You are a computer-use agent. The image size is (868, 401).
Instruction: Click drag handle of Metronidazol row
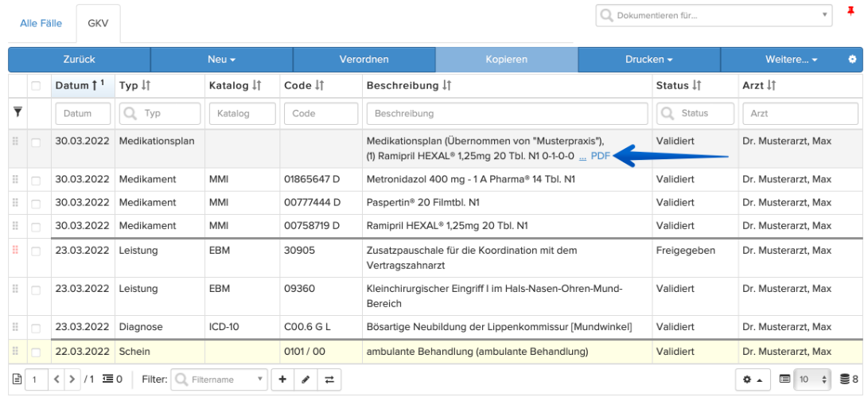coord(15,179)
